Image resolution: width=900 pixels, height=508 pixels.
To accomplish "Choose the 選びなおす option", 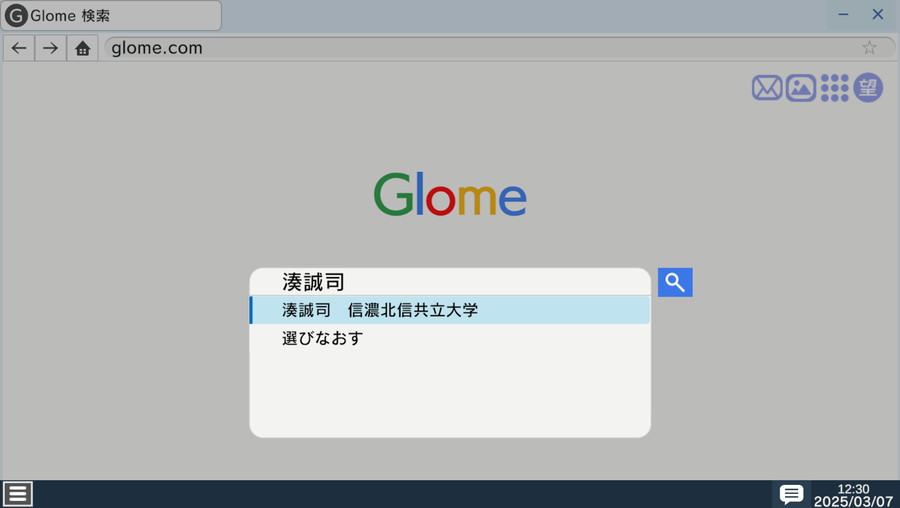I will [x=323, y=338].
